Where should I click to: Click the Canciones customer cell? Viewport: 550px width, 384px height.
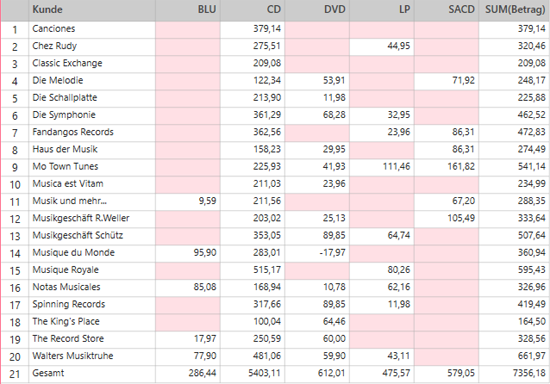[92, 29]
